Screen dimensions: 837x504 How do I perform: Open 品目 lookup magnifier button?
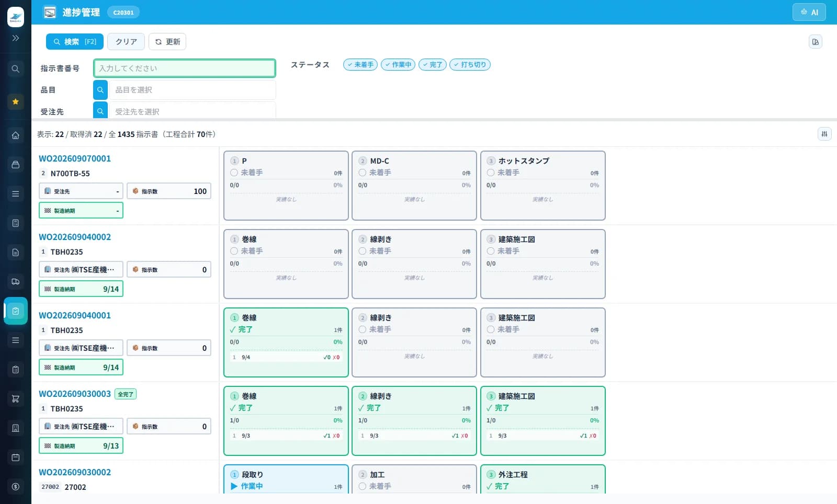100,90
